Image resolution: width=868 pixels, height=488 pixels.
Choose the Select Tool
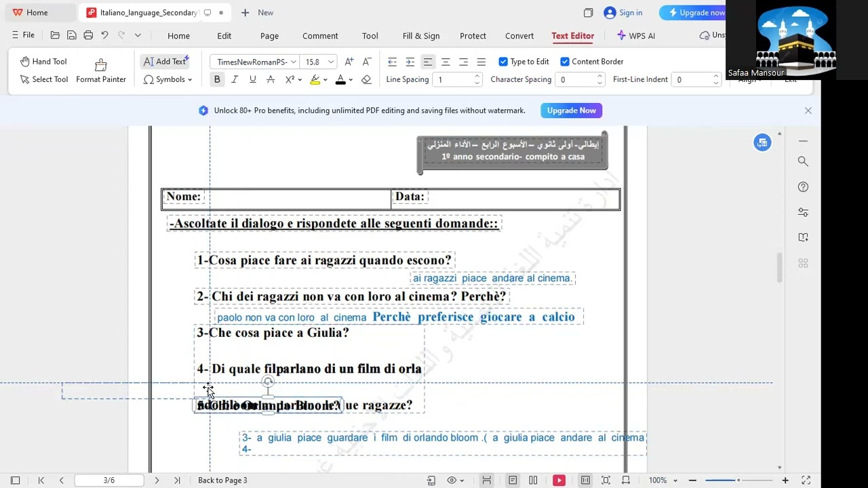coord(43,79)
